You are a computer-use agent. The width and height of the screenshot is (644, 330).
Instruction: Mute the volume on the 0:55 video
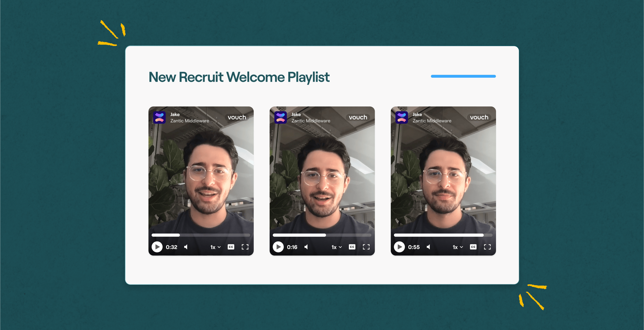tap(428, 247)
